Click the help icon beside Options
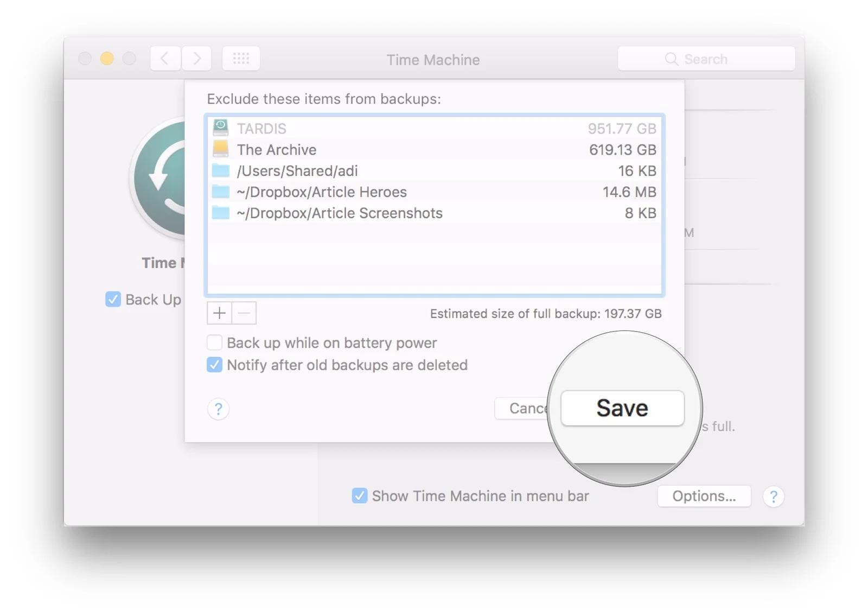 pos(773,496)
